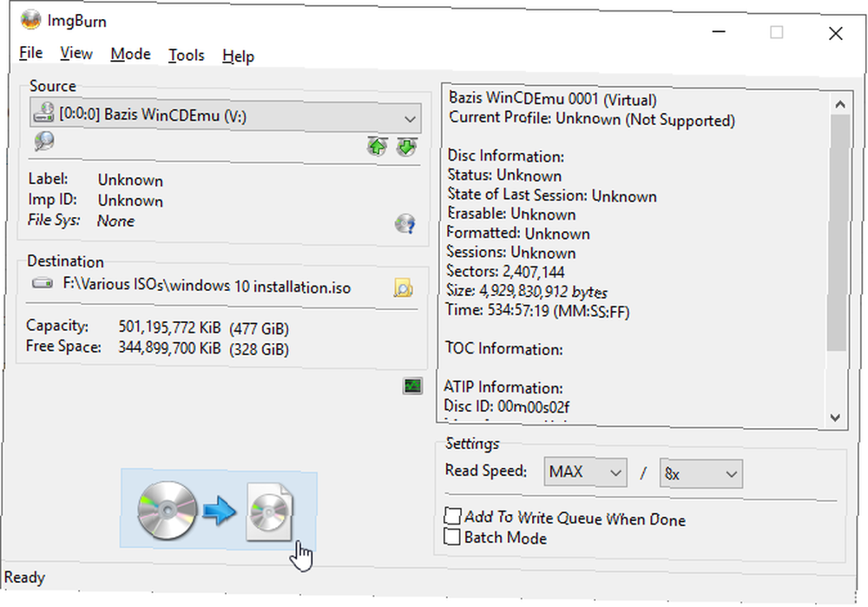
Task: Click the State of Last Session: Unknown line
Action: [552, 195]
